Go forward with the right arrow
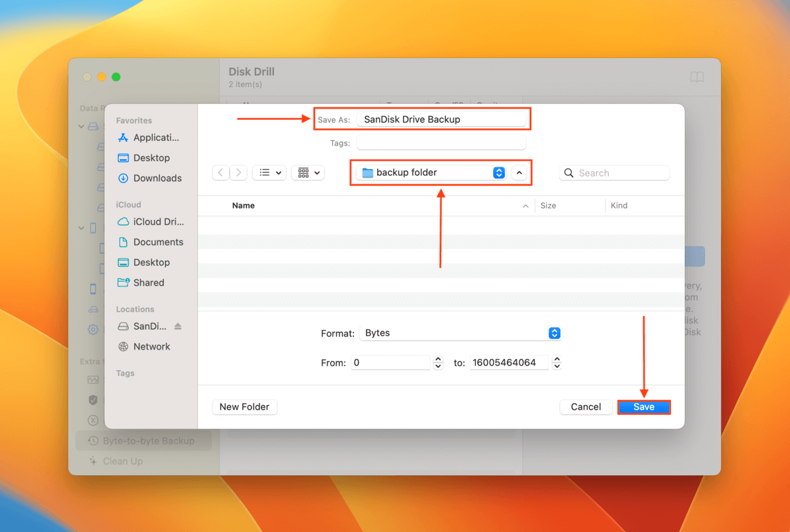 pyautogui.click(x=238, y=173)
